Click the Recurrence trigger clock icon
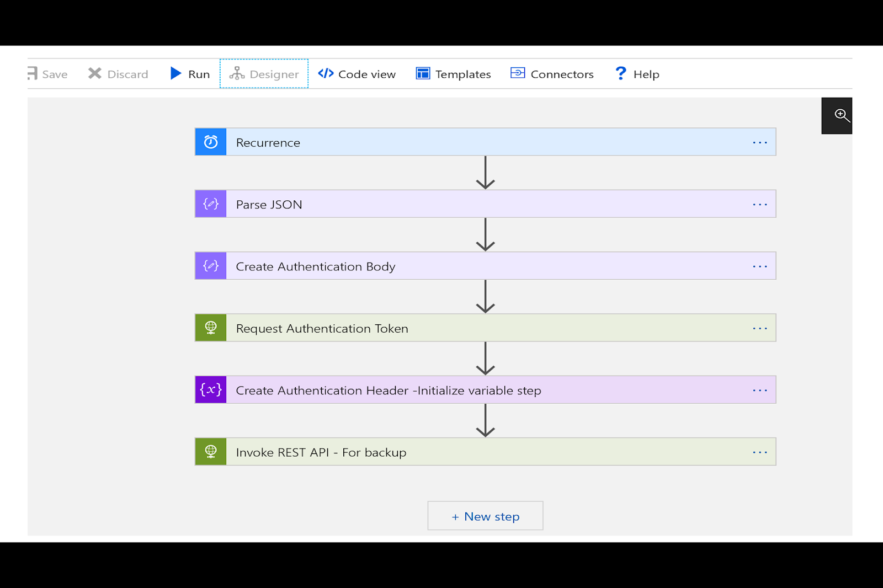The height and width of the screenshot is (588, 883). 210,141
